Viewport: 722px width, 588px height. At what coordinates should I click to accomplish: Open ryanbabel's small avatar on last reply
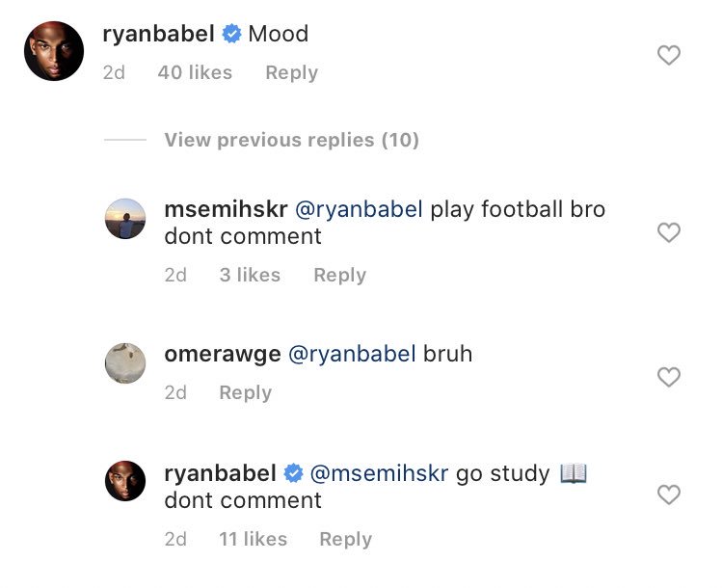(x=125, y=481)
